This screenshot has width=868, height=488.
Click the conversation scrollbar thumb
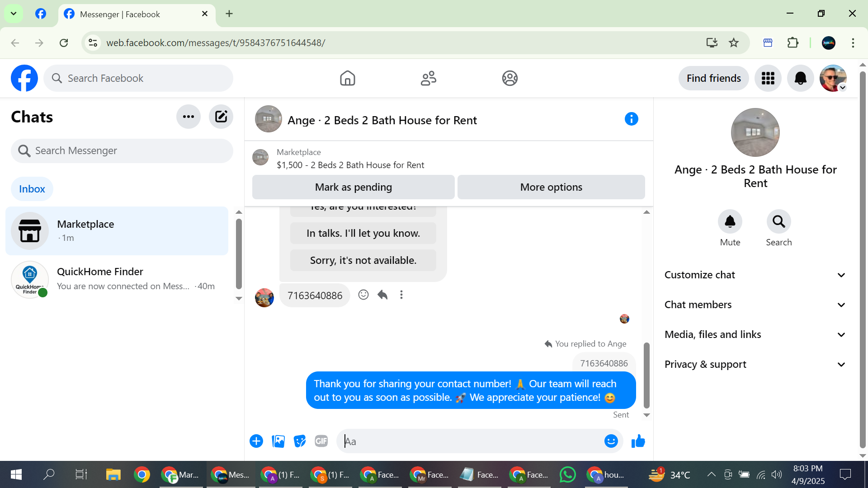point(646,375)
